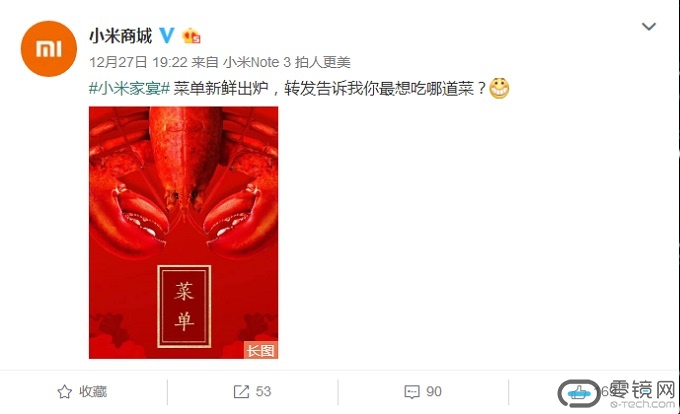Expand the post options chevron menu
Image resolution: width=680 pixels, height=414 pixels.
pyautogui.click(x=649, y=26)
